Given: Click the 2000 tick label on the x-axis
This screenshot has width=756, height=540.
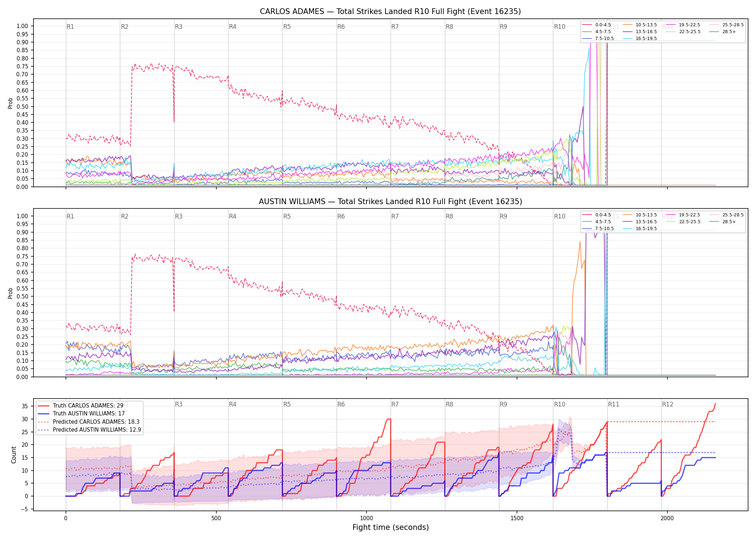Looking at the screenshot, I should 667,518.
